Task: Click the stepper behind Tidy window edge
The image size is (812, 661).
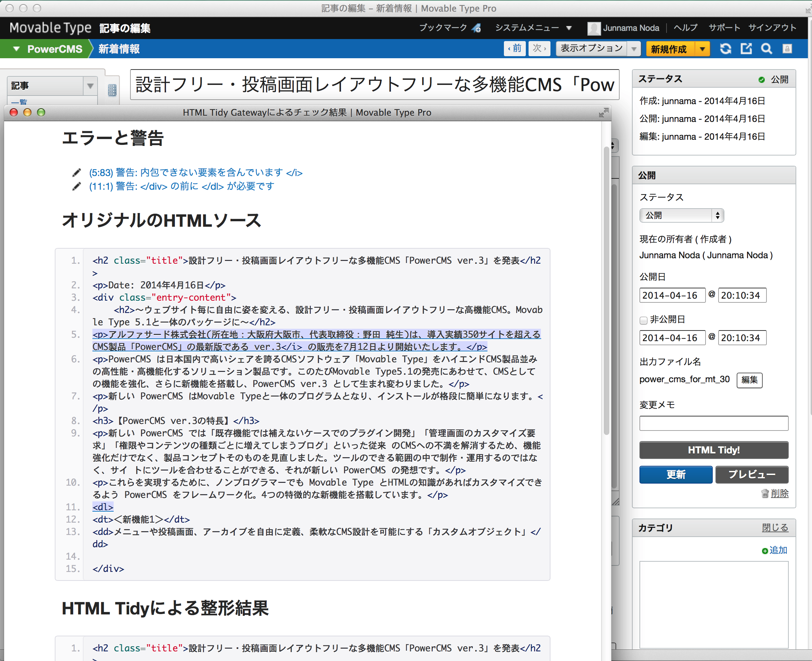Action: (614, 146)
